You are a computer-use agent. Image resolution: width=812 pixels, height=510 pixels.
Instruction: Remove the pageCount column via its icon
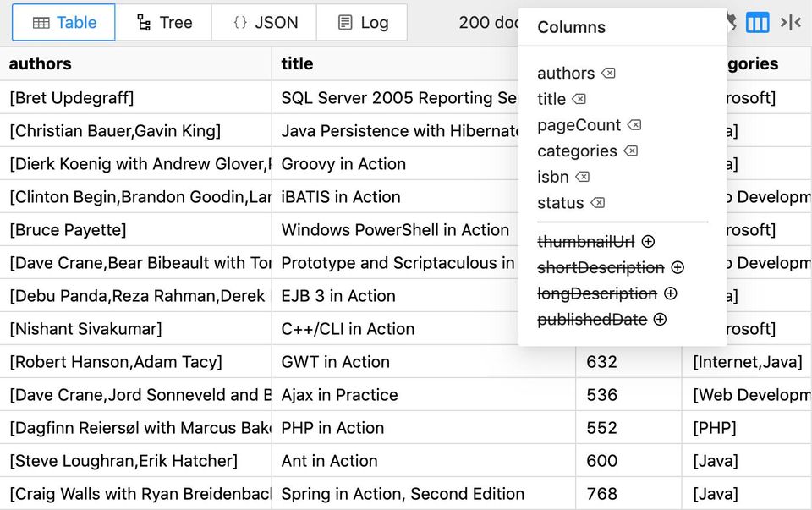pos(634,125)
